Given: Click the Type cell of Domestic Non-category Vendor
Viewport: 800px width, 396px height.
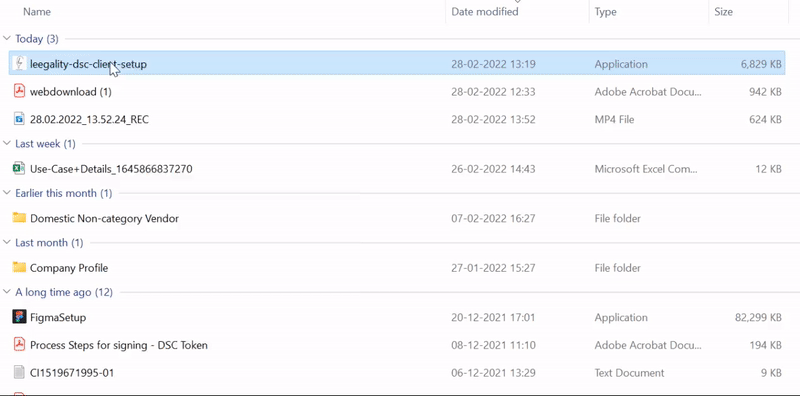Looking at the screenshot, I should 617,218.
